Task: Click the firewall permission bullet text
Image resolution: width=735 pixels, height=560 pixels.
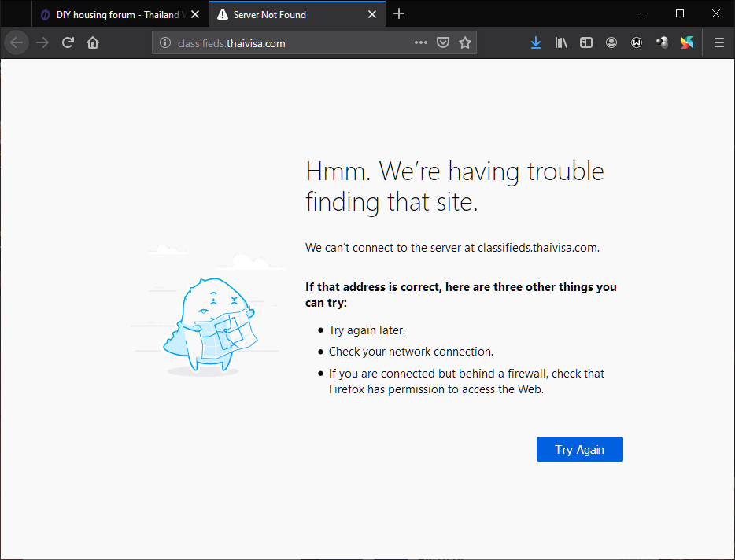Action: click(x=467, y=381)
